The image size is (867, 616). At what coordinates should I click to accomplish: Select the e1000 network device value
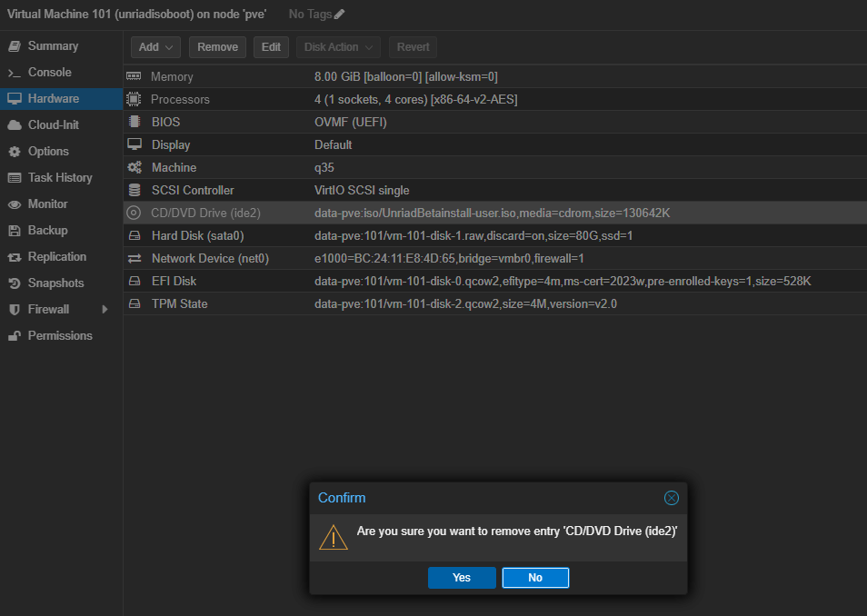(449, 258)
